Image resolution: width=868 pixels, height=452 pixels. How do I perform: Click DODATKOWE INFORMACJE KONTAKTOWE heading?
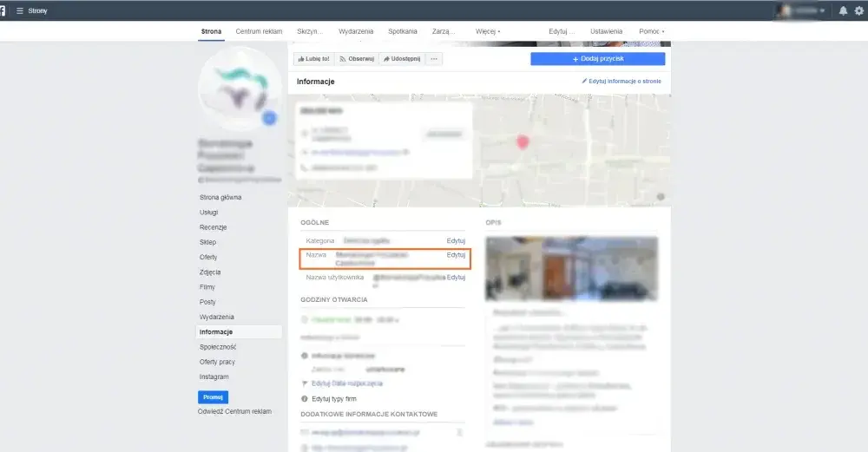pyautogui.click(x=369, y=414)
